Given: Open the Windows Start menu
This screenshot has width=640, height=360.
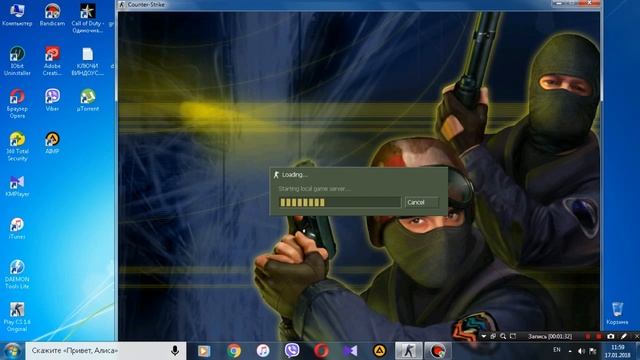Looking at the screenshot, I should [12, 351].
